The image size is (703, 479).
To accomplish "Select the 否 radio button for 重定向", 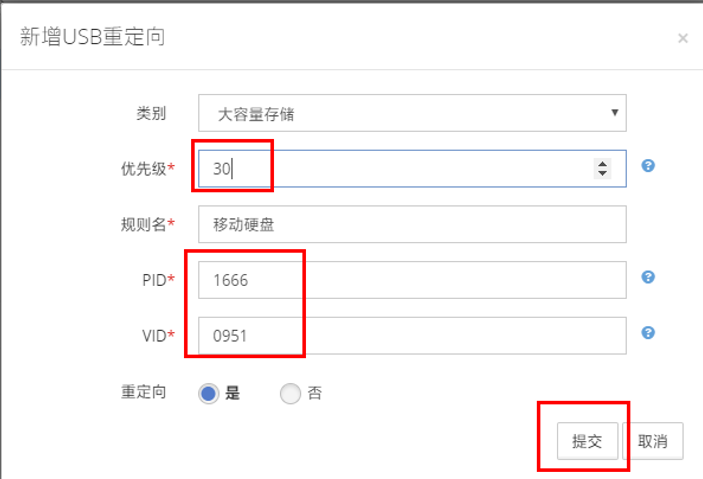I will pyautogui.click(x=290, y=393).
